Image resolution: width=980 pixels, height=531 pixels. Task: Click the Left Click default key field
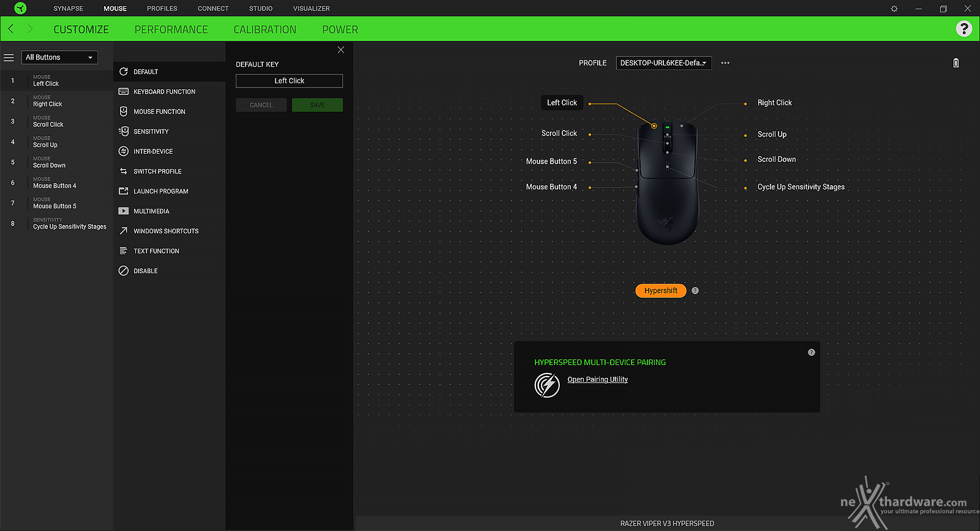(x=289, y=81)
